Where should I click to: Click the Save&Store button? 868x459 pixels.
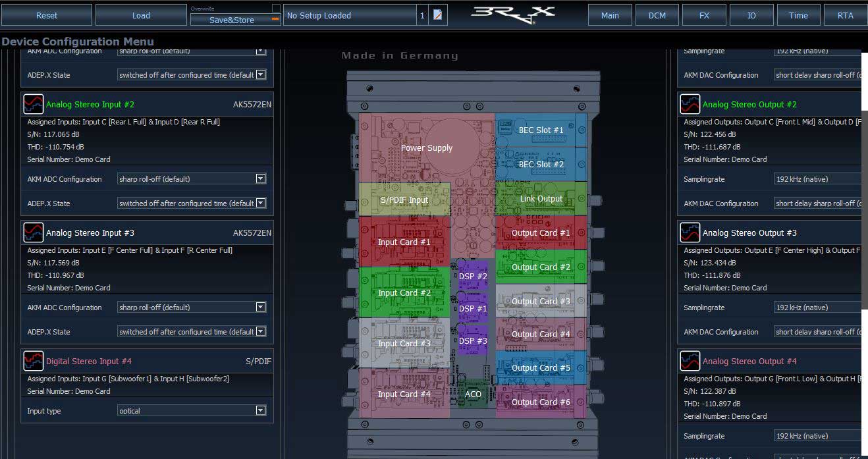(x=232, y=20)
